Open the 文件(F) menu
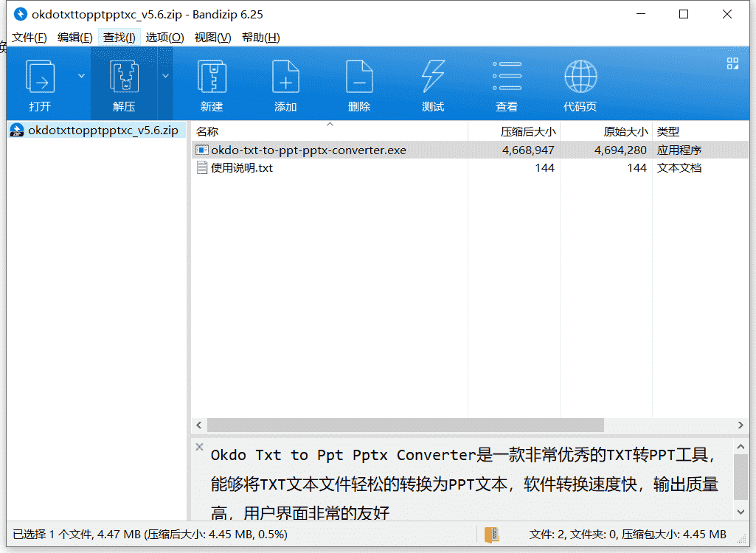Screen dimensions: 756x553 (x=30, y=38)
